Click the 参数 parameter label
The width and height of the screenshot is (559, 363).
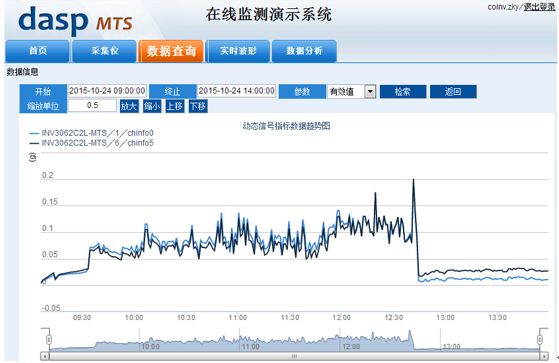click(302, 92)
